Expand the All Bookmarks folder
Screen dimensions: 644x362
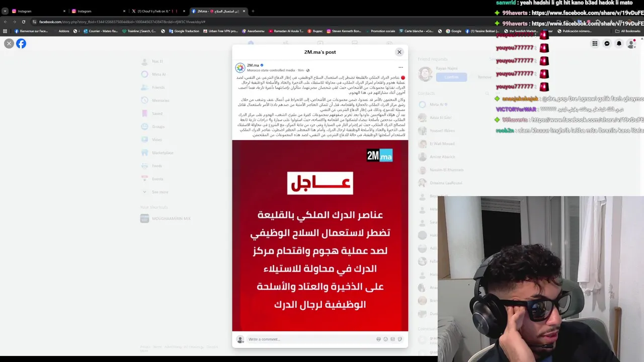[627, 31]
